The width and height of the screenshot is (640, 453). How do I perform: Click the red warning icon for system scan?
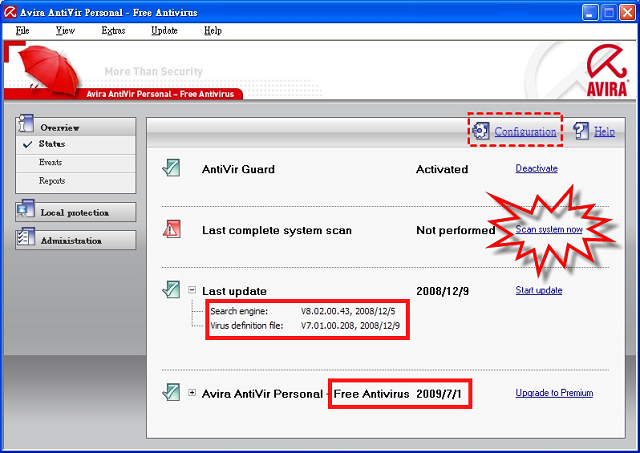171,229
